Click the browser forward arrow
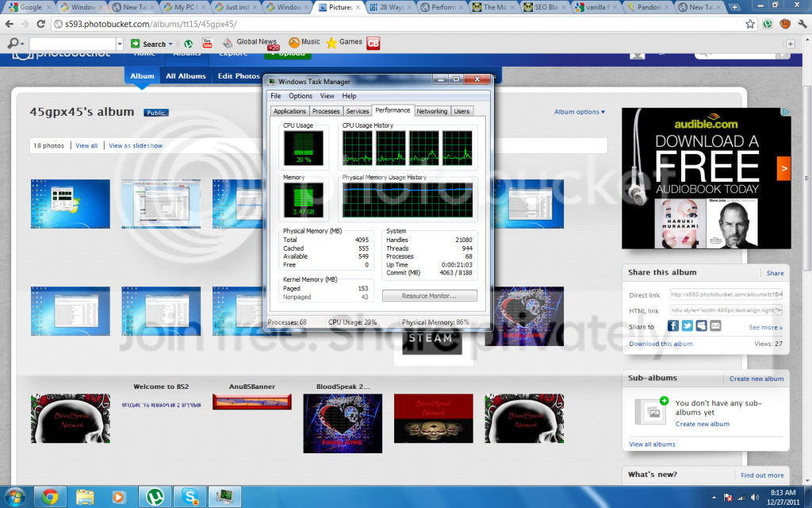 (25, 24)
